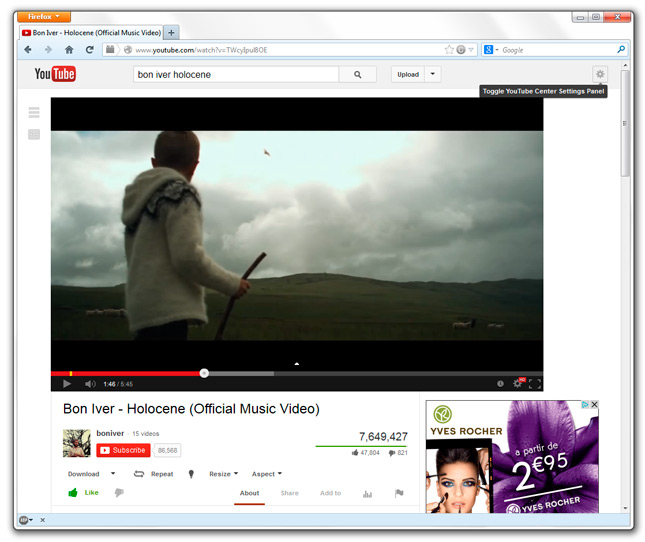
Task: Open the address bar history dropdown arrow
Action: [471, 50]
